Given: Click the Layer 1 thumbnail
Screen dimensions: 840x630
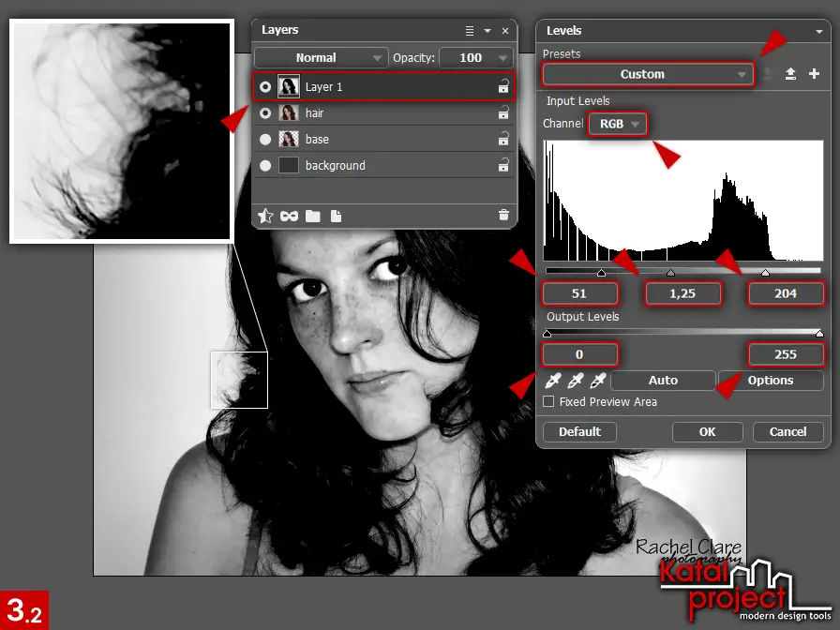Looking at the screenshot, I should (x=288, y=86).
